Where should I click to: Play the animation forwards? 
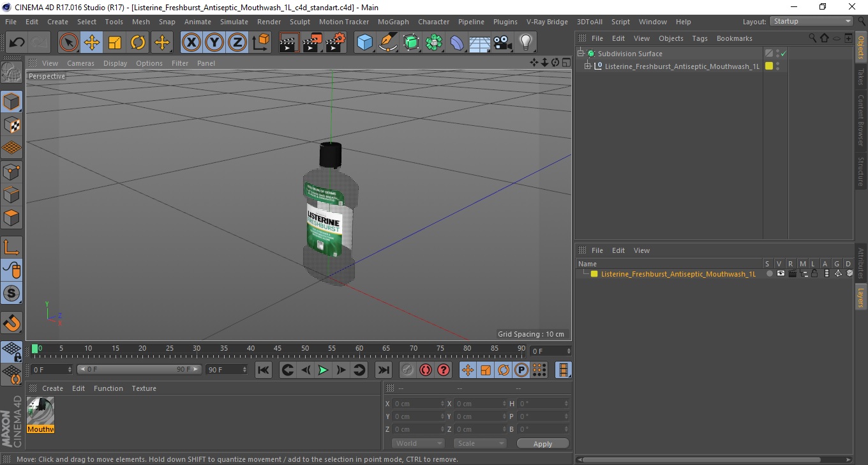[x=323, y=370]
